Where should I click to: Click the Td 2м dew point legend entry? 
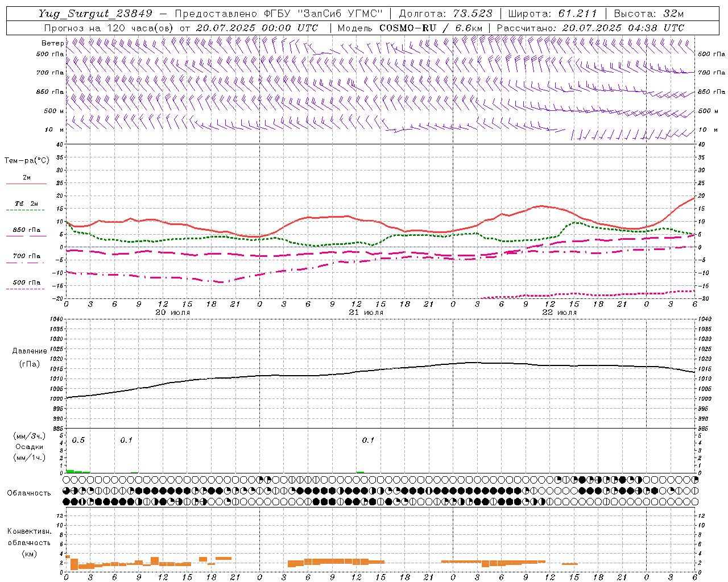pos(27,203)
